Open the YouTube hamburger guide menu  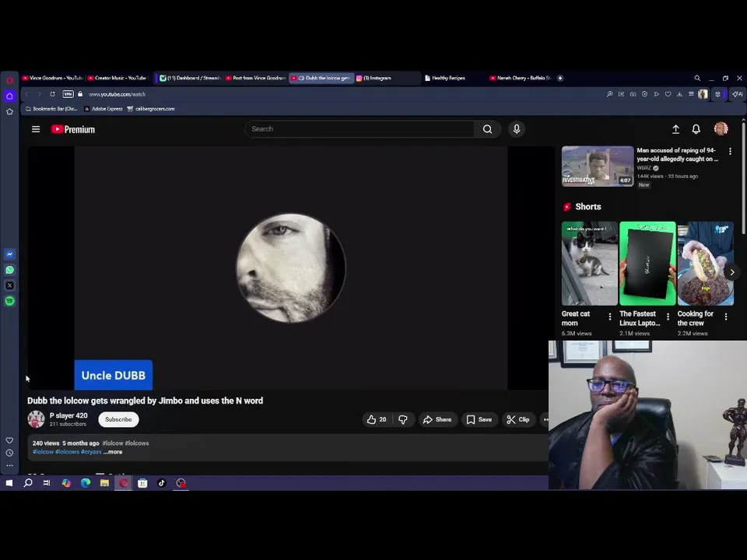(x=36, y=129)
